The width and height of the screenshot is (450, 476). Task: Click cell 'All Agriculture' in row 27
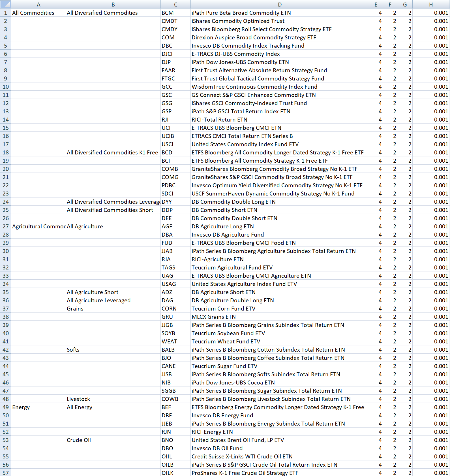pos(113,226)
